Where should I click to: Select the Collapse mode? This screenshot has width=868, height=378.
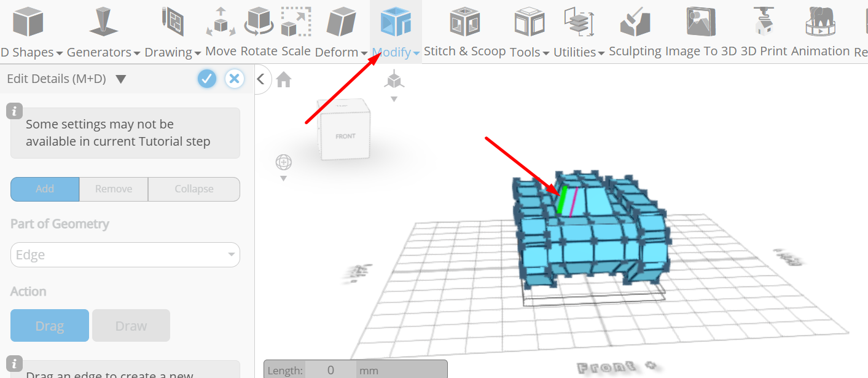point(194,189)
